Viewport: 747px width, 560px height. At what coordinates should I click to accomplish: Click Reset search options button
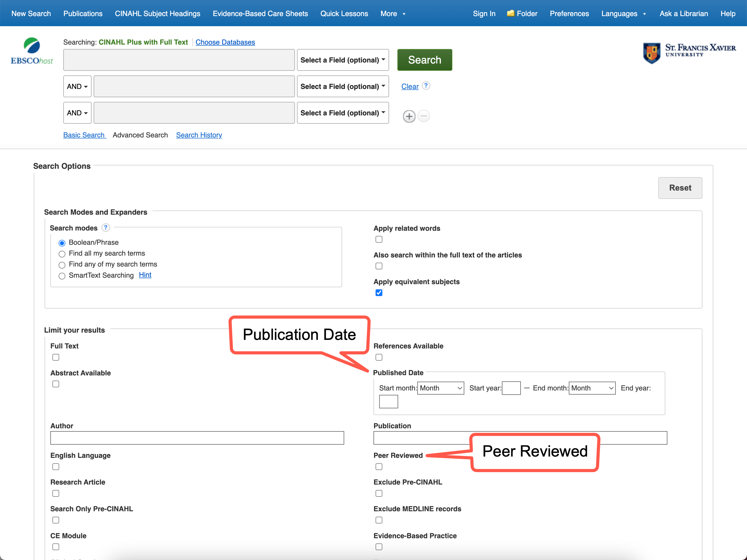click(x=680, y=188)
